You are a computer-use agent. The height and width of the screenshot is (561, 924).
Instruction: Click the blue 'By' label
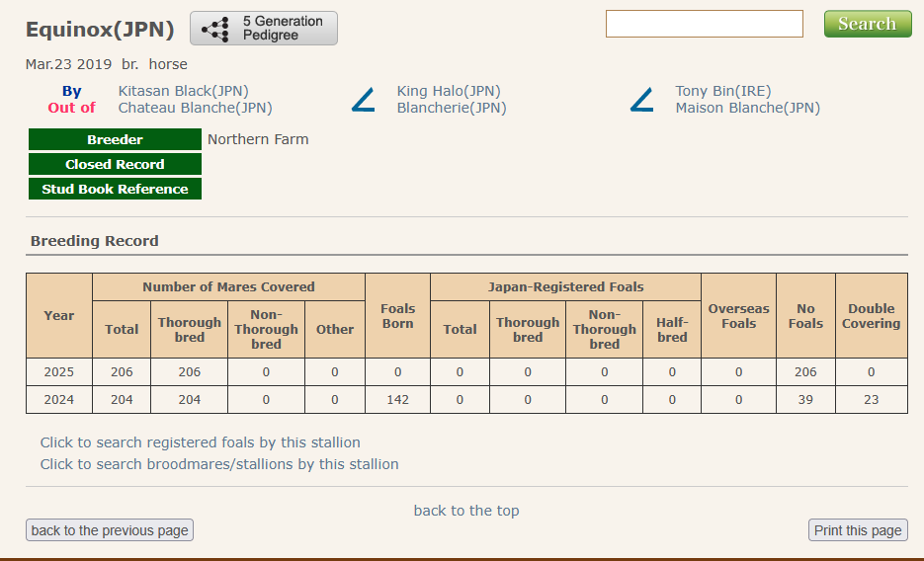click(72, 91)
